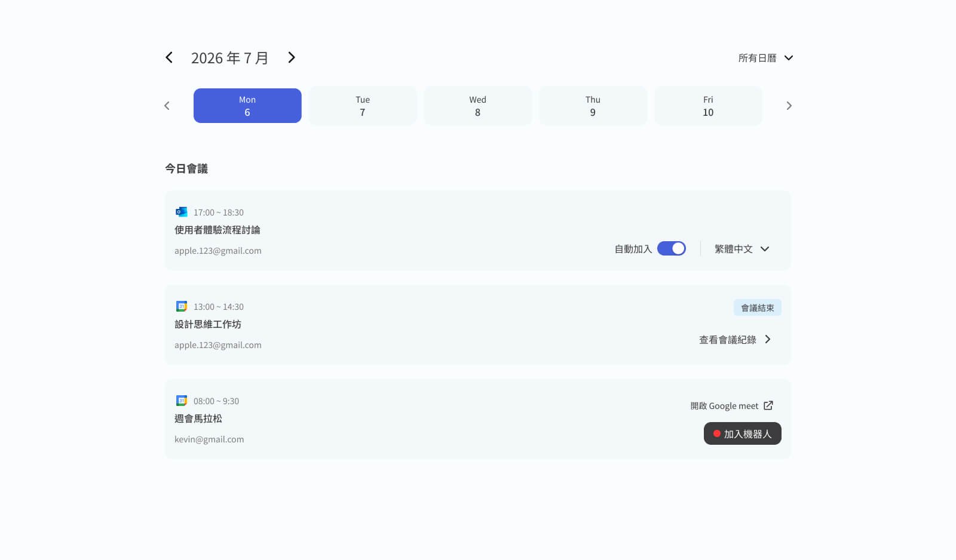
Task: Go to next month arrow
Action: [x=292, y=57]
